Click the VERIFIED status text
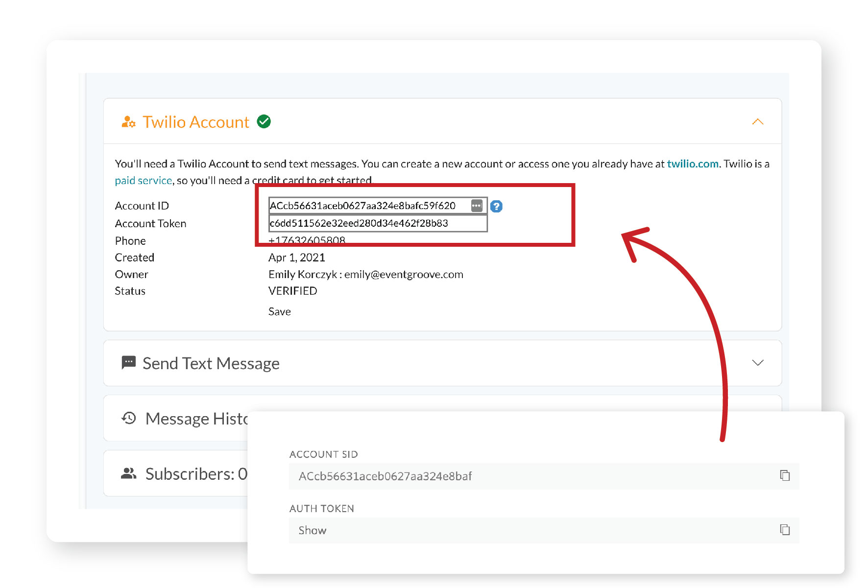This screenshot has width=868, height=588. [x=293, y=291]
